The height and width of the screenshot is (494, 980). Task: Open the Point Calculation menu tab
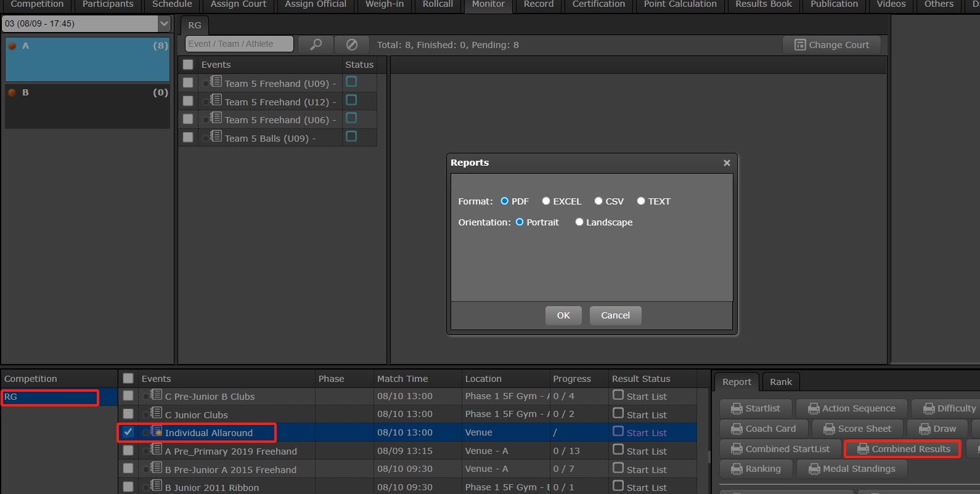pos(680,4)
